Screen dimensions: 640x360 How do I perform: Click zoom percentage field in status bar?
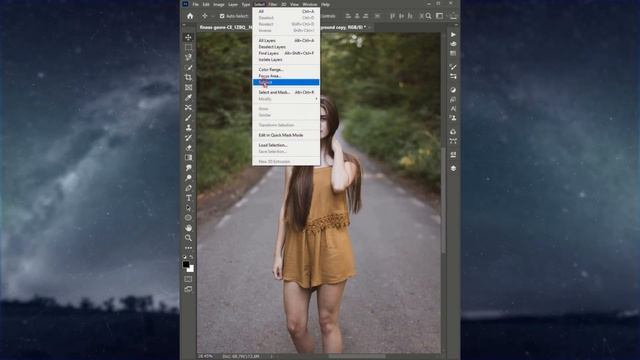(206, 356)
